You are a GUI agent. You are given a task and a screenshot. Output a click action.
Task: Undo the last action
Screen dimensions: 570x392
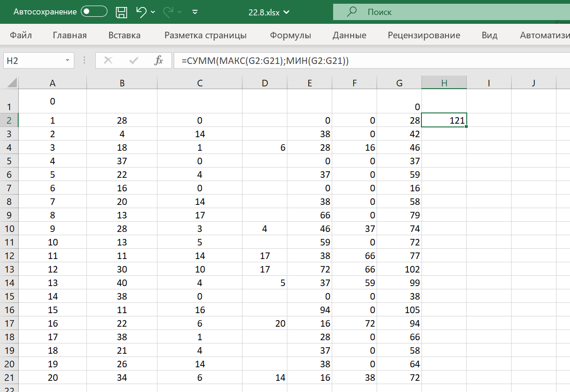click(x=141, y=12)
